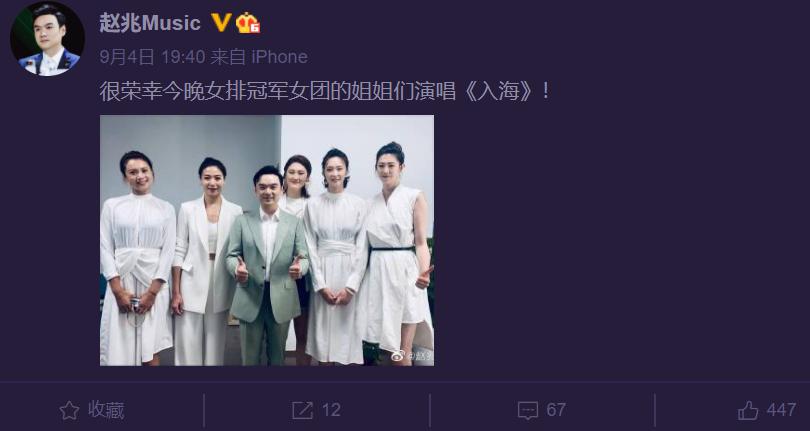810x431 pixels.
Task: Select the song title 《入海》 in post
Action: pyautogui.click(x=498, y=92)
